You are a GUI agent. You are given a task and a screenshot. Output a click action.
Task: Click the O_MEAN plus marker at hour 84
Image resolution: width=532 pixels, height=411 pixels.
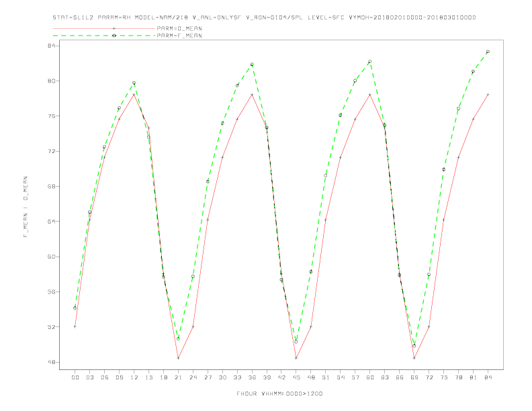(x=488, y=94)
